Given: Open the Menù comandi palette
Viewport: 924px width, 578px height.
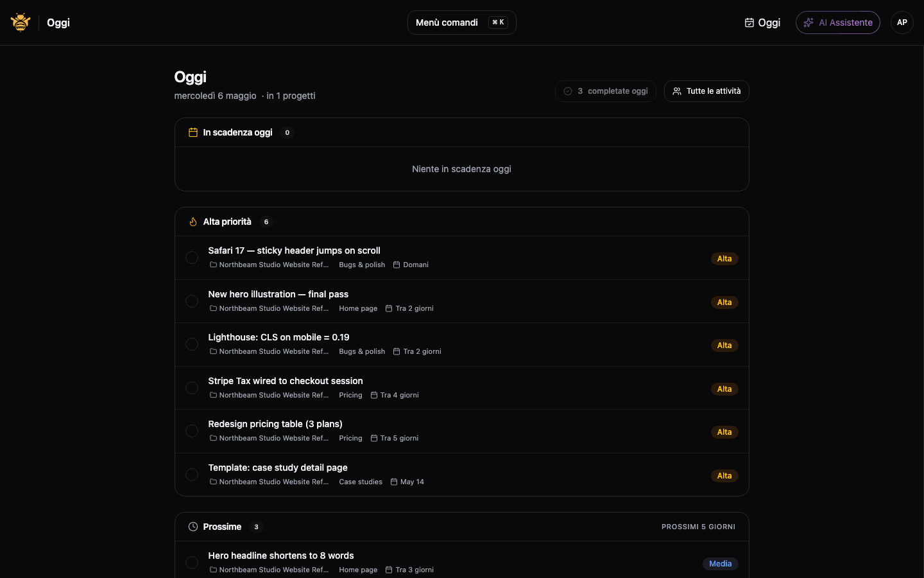Looking at the screenshot, I should tap(461, 22).
